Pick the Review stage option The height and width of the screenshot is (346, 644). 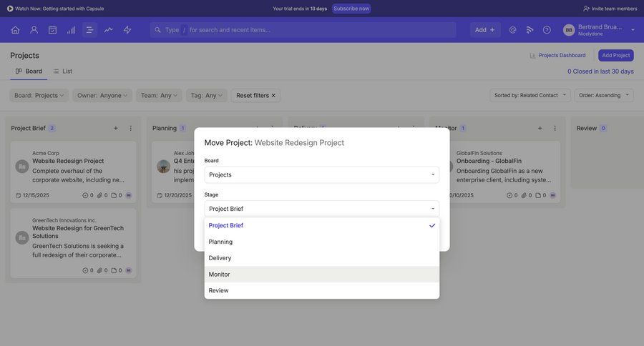click(321, 291)
